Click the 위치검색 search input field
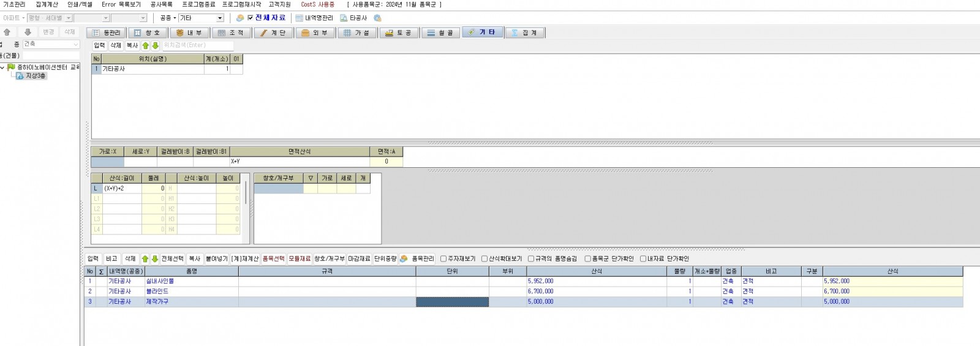 pos(197,45)
